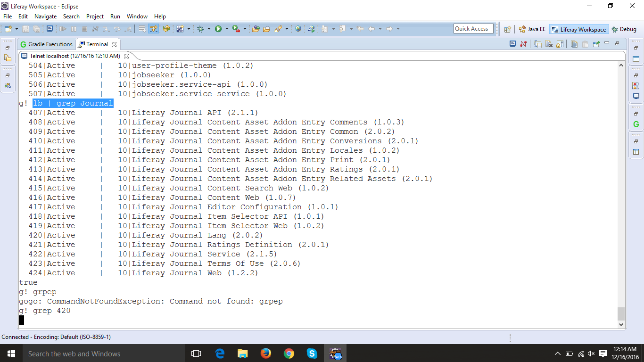Click the Quick Access field
Screen dimensions: 644x362
pos(473,29)
